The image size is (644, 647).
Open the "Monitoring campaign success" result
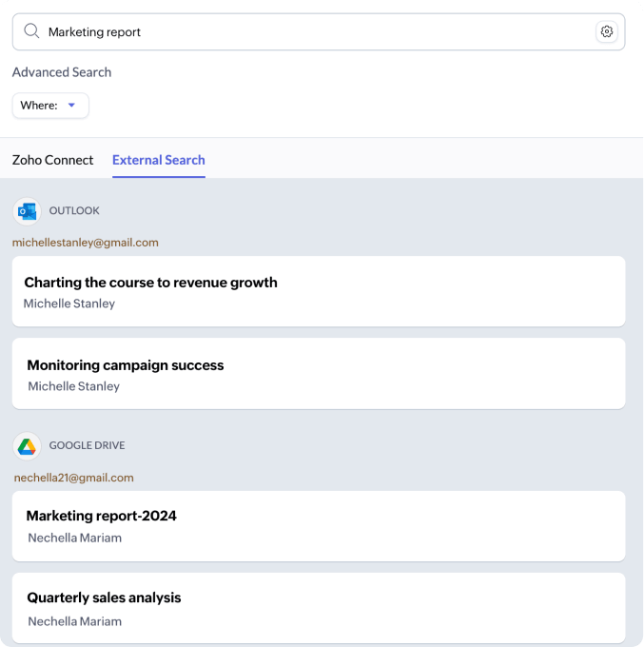[x=126, y=365]
